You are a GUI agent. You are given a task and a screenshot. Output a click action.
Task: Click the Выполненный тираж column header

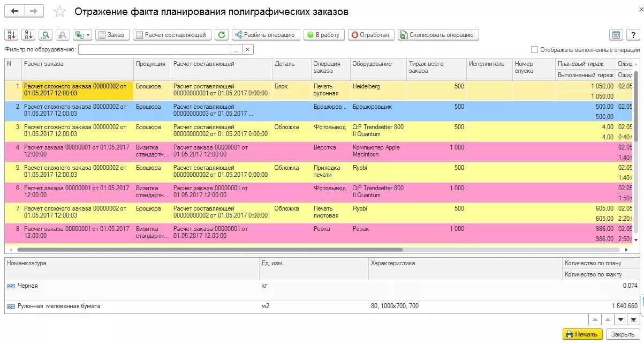586,75
